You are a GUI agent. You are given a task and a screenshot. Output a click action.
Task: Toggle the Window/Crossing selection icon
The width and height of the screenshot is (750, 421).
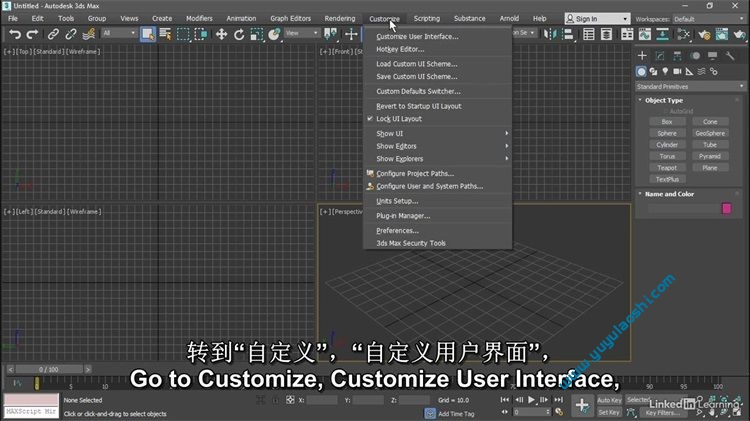pos(201,34)
